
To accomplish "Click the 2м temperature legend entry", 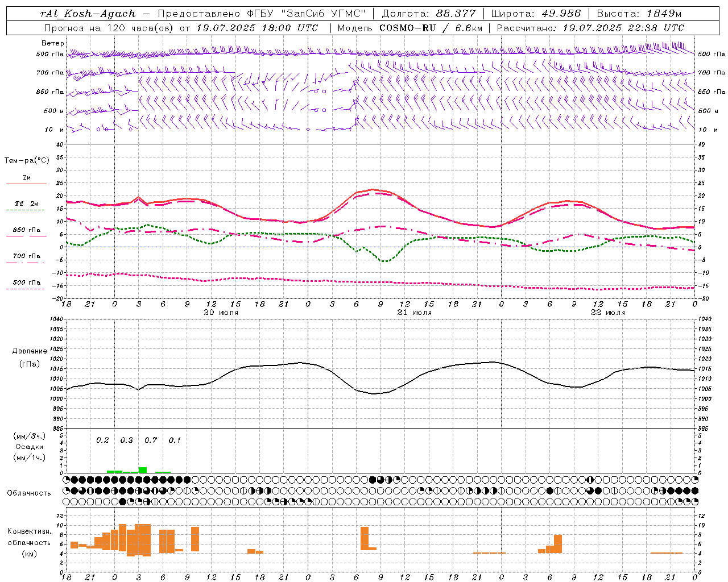I will [x=27, y=177].
